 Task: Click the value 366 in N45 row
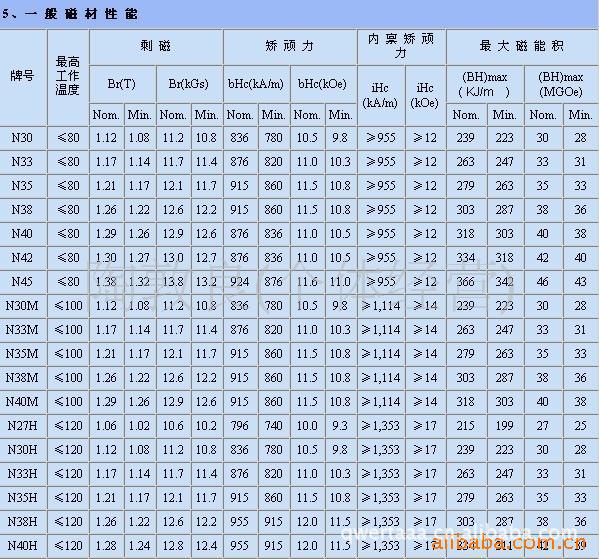point(466,282)
